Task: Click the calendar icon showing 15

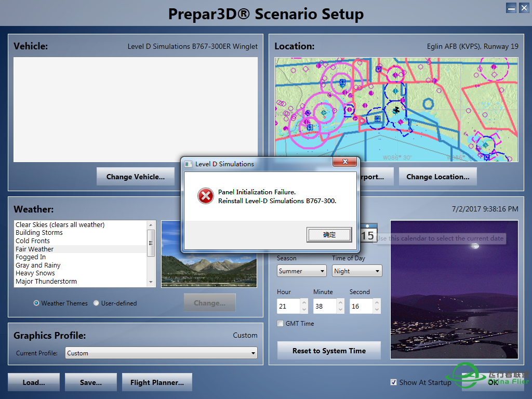Action: pos(367,234)
